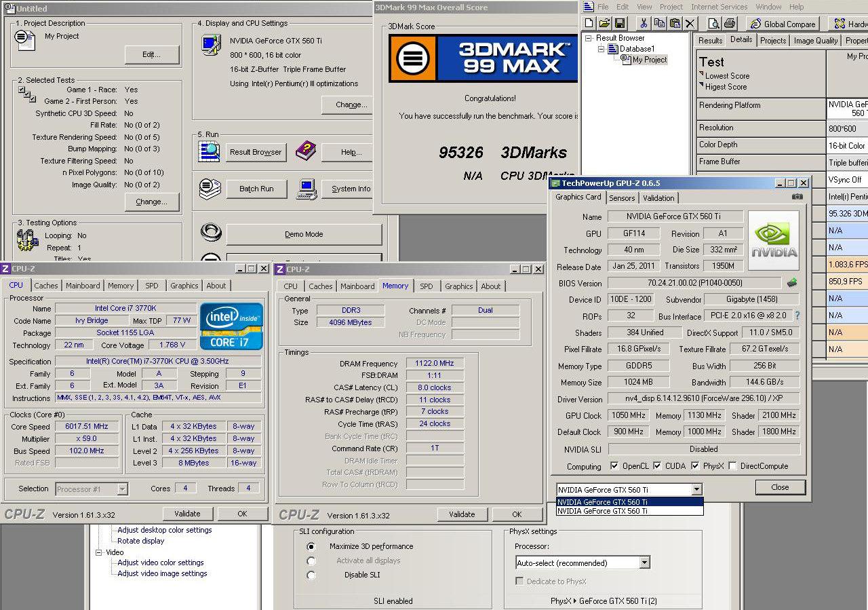868x610 pixels.
Task: Click Validate button in left CPU-Z window
Action: point(187,514)
